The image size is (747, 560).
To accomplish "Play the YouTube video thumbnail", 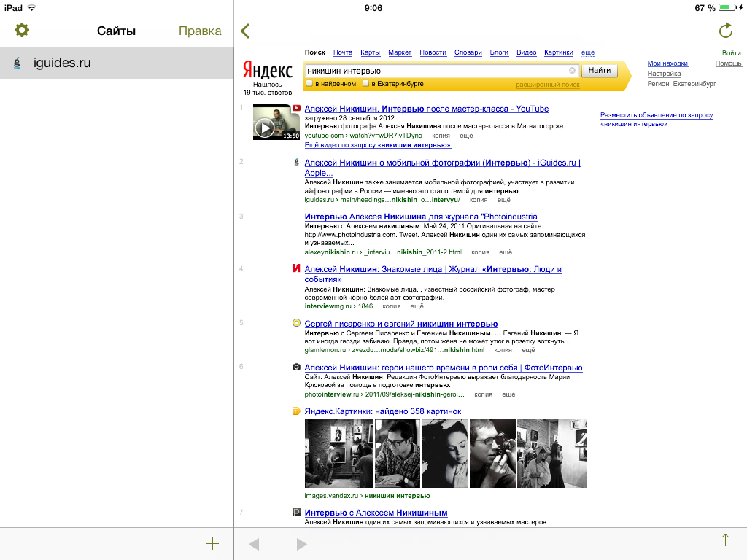I will pyautogui.click(x=265, y=128).
